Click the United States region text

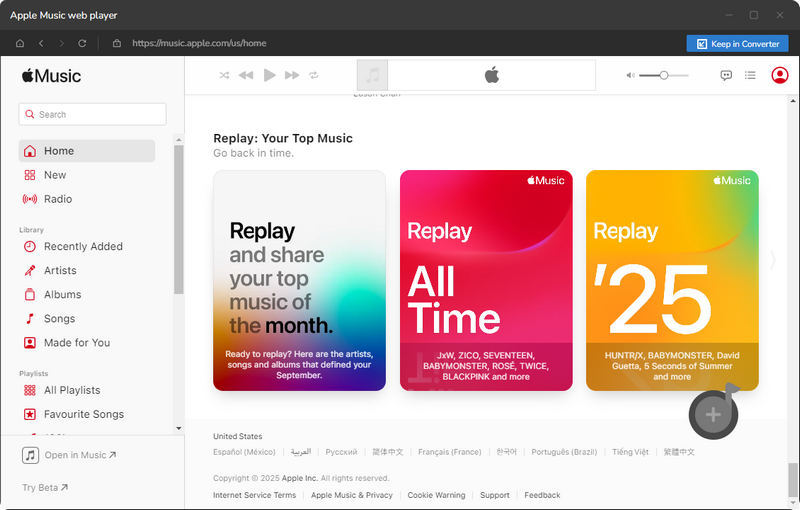(237, 437)
